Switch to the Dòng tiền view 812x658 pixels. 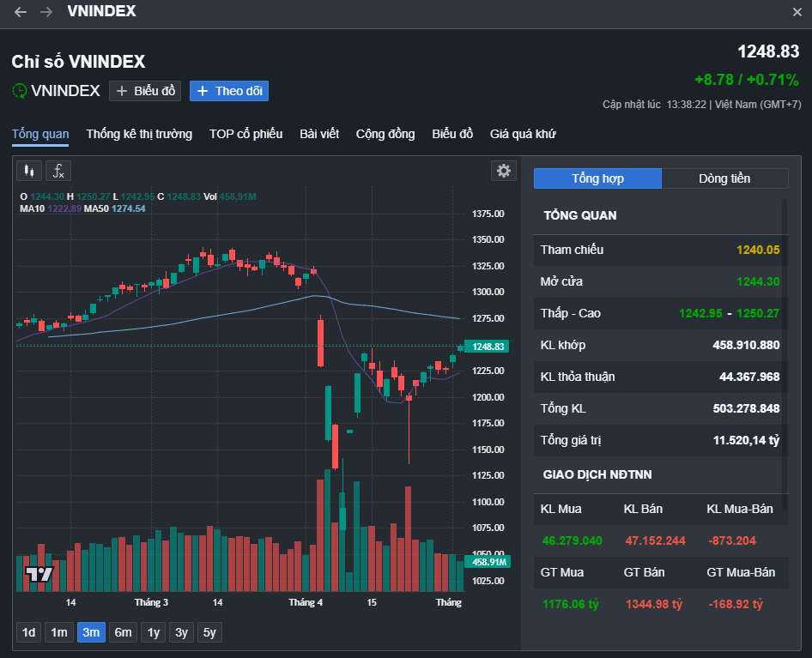724,178
